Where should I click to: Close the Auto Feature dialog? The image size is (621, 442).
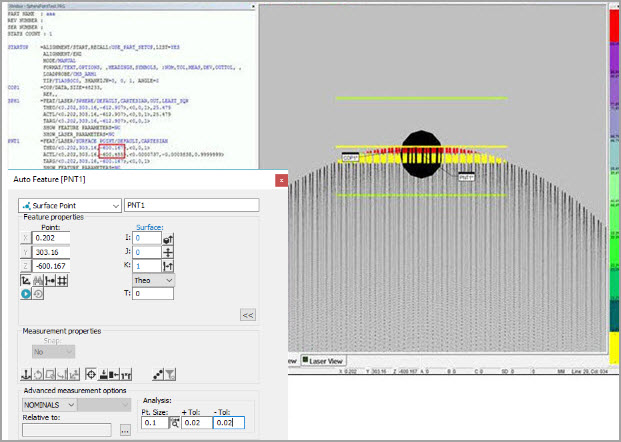[281, 179]
